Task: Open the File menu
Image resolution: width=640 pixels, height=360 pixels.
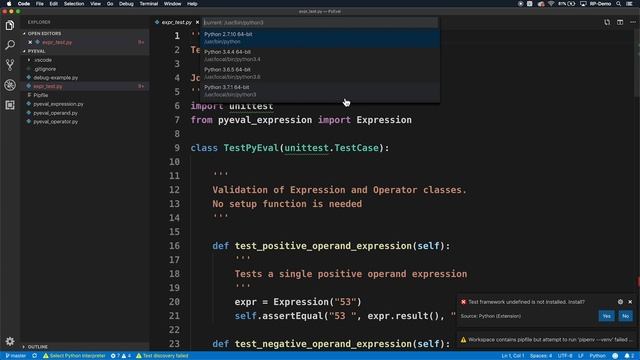Action: [x=40, y=4]
